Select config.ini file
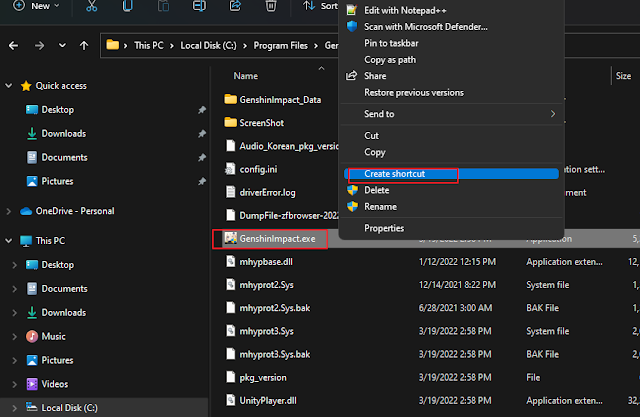Image resolution: width=640 pixels, height=417 pixels. tap(251, 169)
